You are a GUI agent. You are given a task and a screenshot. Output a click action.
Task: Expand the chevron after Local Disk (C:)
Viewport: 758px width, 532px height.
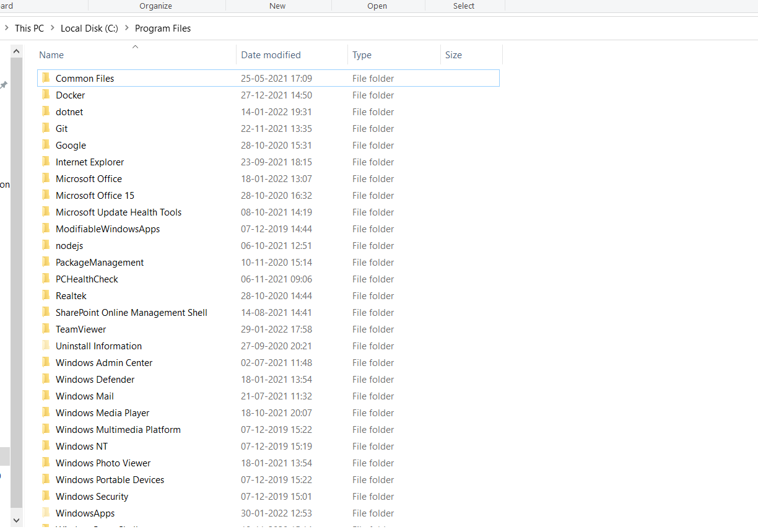click(126, 28)
